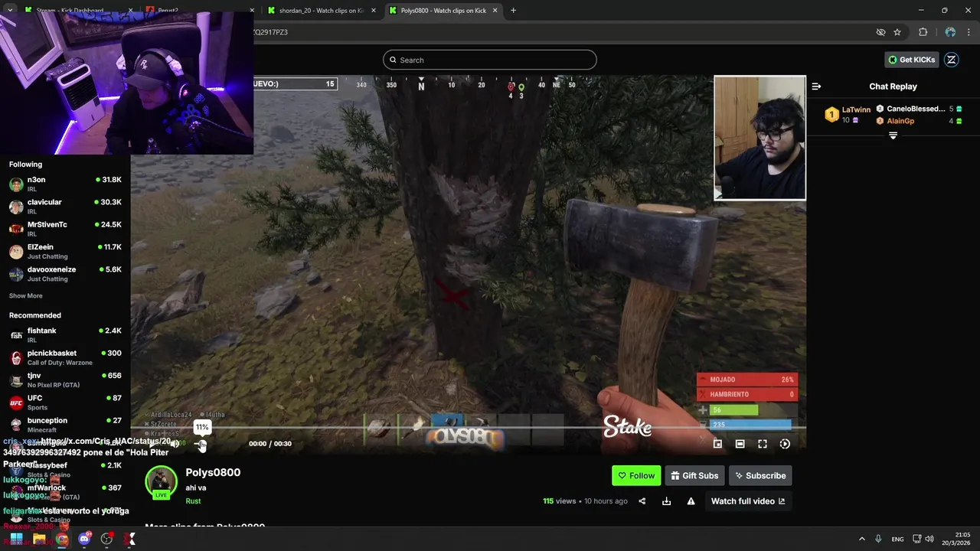Open MrStivenTc channel in sidebar
The image size is (980, 551).
point(65,229)
